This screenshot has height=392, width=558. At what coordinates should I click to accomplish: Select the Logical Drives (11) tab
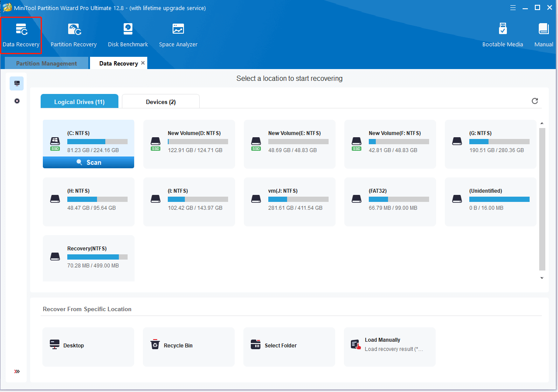tap(79, 102)
